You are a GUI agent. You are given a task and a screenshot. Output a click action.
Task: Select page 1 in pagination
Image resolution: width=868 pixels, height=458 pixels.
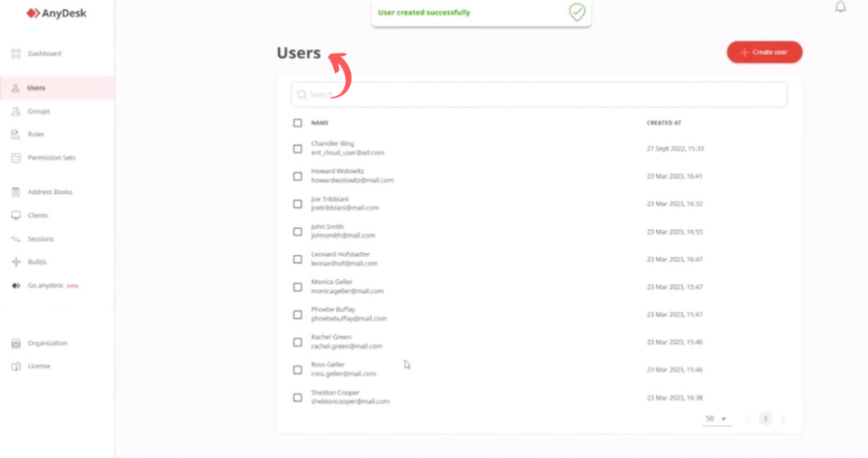coord(765,419)
